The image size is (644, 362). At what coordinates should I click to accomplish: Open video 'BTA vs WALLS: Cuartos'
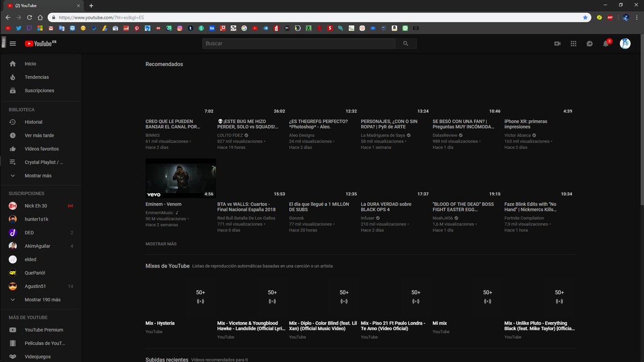pos(246,207)
